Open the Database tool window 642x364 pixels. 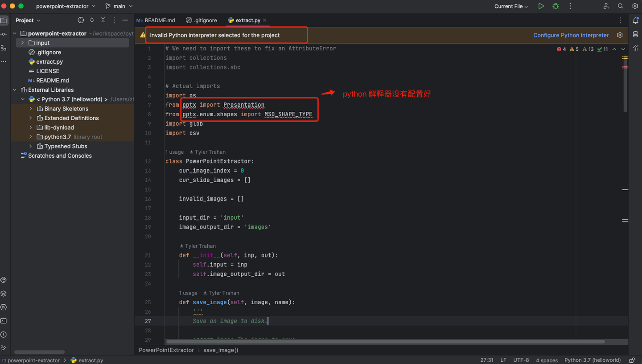click(636, 35)
